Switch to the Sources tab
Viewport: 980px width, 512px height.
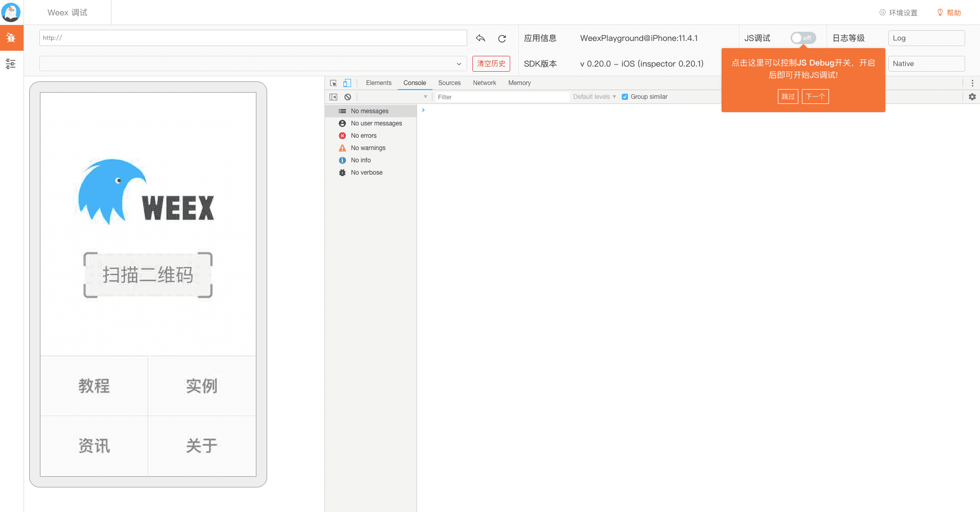[449, 83]
